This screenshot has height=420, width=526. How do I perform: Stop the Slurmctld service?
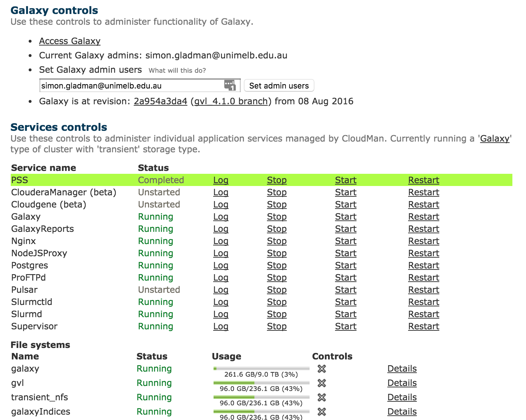(277, 302)
